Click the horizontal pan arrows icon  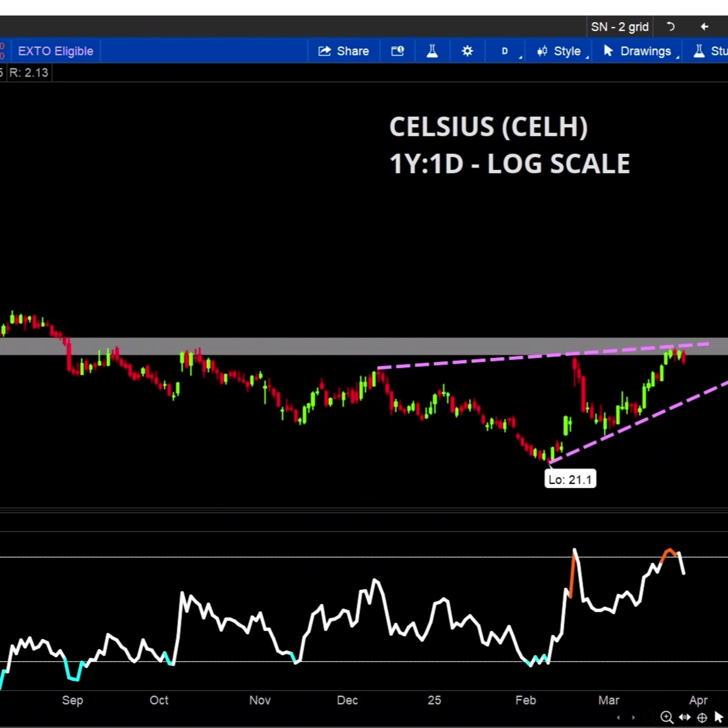[x=685, y=717]
